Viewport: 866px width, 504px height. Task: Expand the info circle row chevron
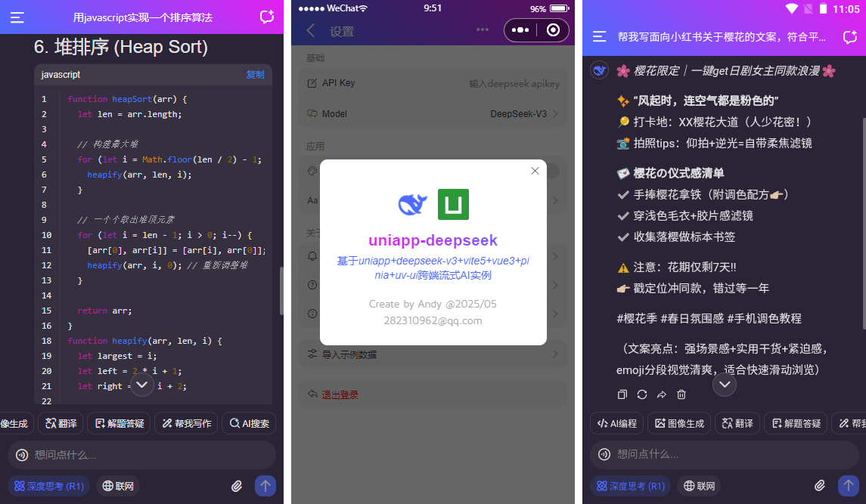pos(554,314)
